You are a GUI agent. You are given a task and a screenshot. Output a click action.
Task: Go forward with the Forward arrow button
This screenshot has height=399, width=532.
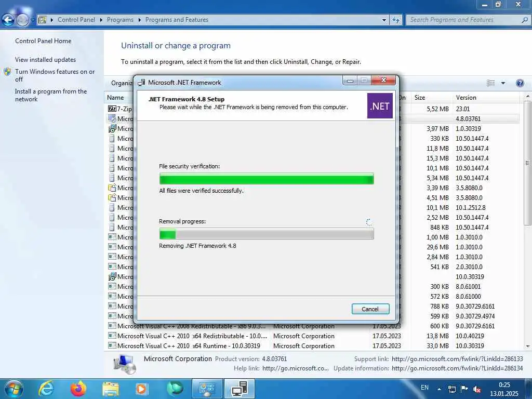point(22,20)
